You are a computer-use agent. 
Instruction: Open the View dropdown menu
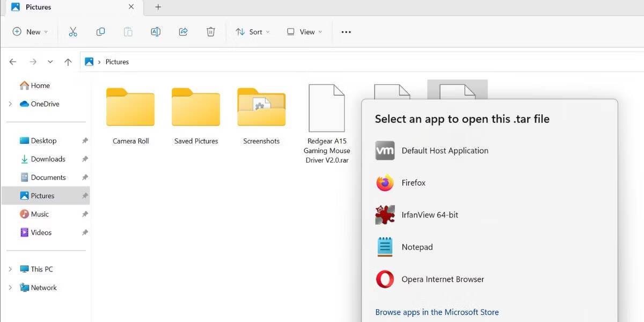[x=304, y=32]
